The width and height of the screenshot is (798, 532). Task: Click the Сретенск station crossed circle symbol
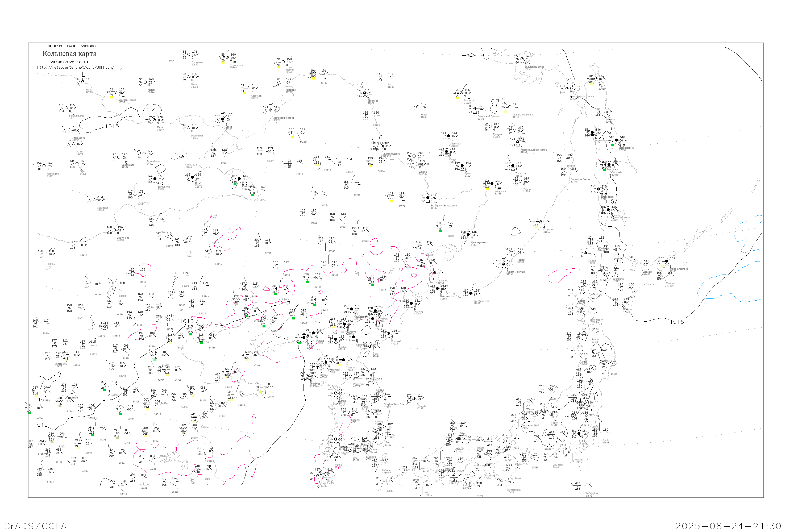click(x=248, y=88)
